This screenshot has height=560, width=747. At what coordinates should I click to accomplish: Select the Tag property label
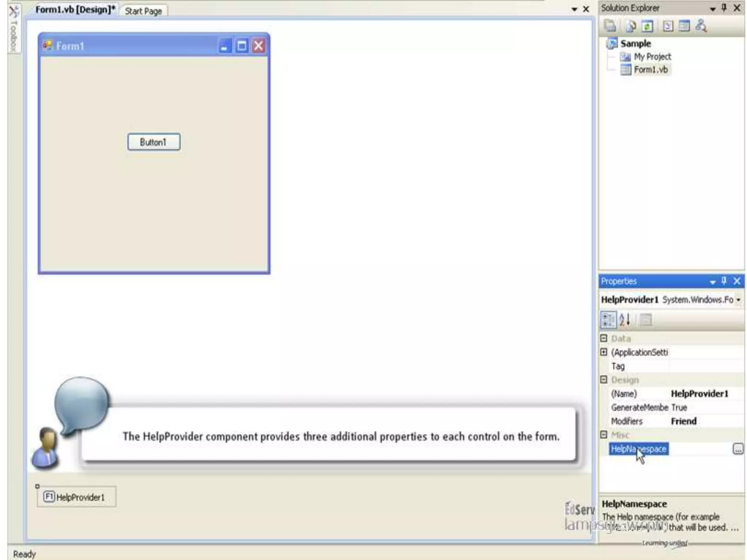tap(618, 366)
